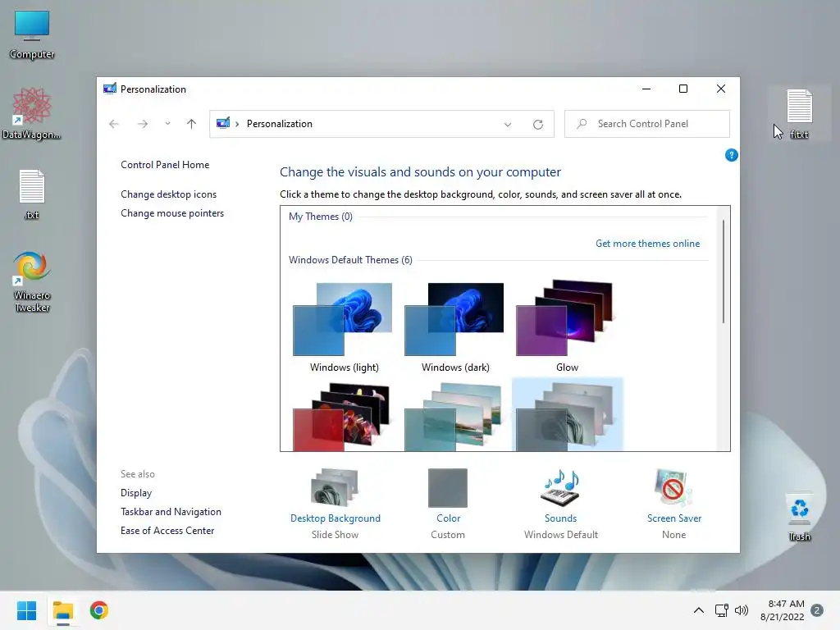Image resolution: width=840 pixels, height=630 pixels.
Task: Click Personalization title bar icon
Action: (x=110, y=89)
